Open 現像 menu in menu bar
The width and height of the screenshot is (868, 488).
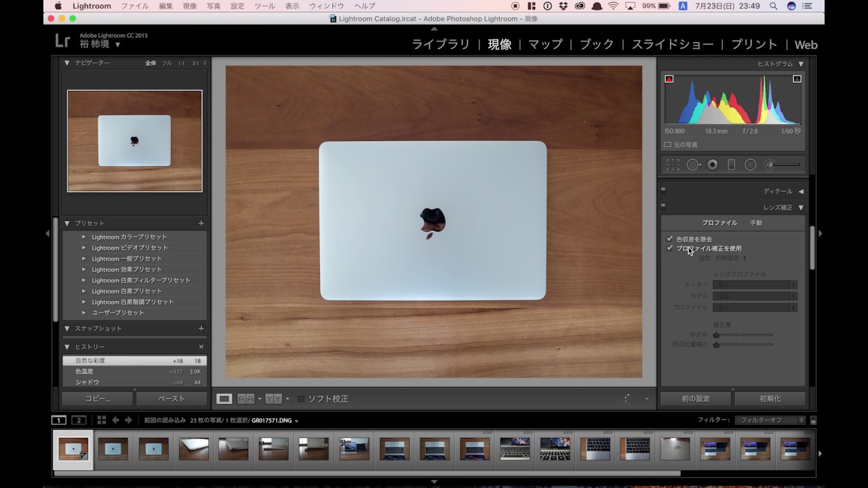click(x=190, y=6)
